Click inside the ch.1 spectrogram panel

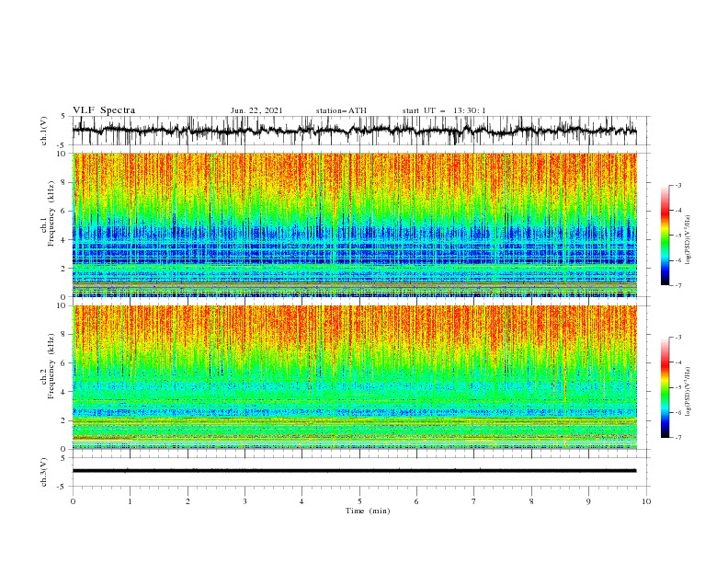(354, 224)
